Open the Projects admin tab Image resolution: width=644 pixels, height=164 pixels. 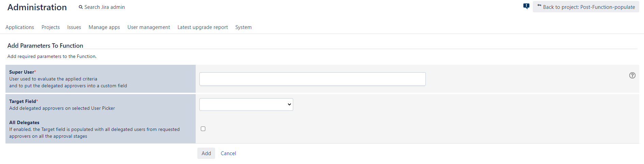(x=50, y=27)
